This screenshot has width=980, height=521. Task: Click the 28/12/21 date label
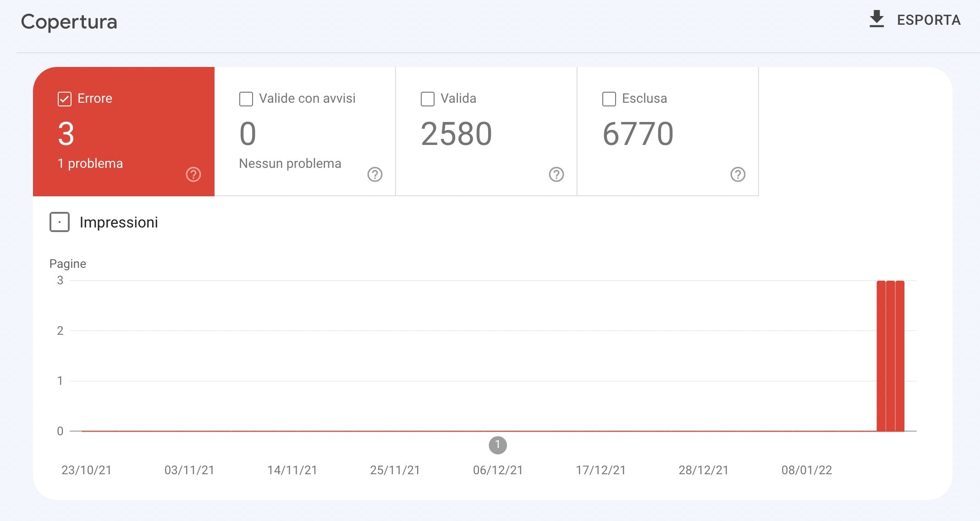(x=704, y=470)
